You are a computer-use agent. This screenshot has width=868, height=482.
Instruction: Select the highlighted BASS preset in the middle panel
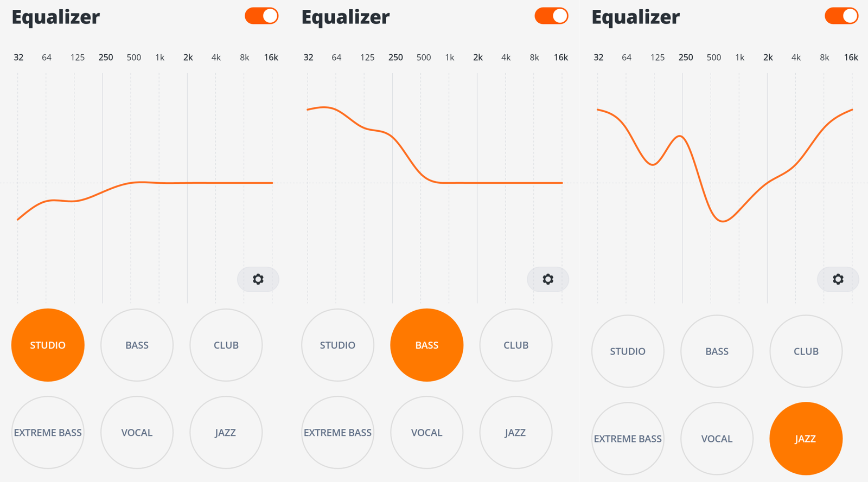tap(427, 345)
